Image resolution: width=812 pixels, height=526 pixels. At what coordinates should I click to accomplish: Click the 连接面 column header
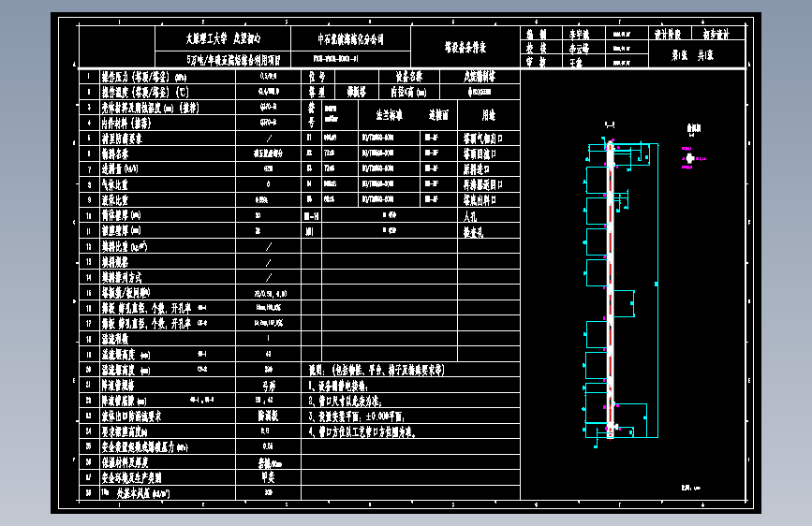coord(438,115)
